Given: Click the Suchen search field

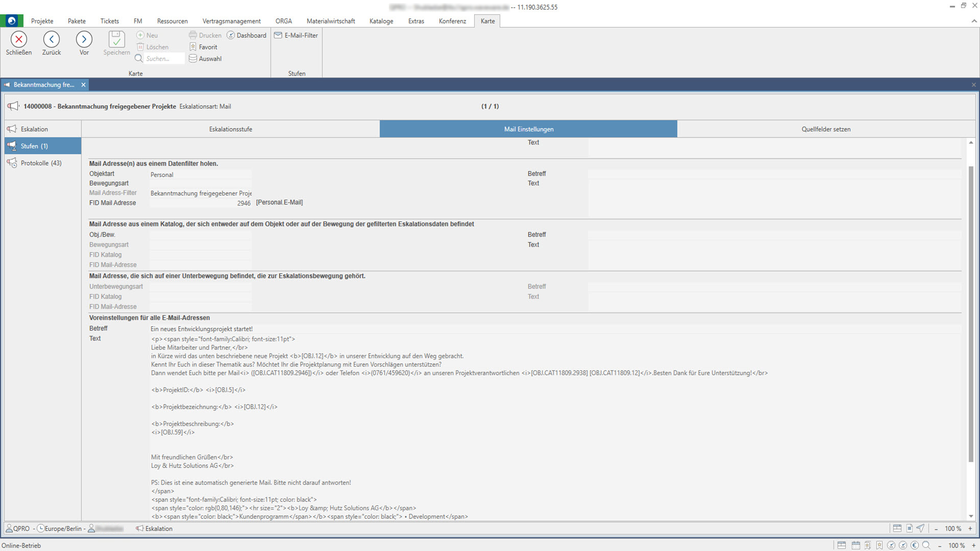Looking at the screenshot, I should [x=163, y=59].
